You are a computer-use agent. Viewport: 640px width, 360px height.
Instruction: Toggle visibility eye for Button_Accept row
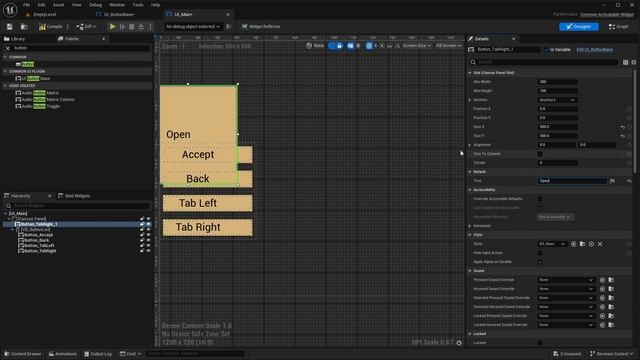pyautogui.click(x=149, y=235)
